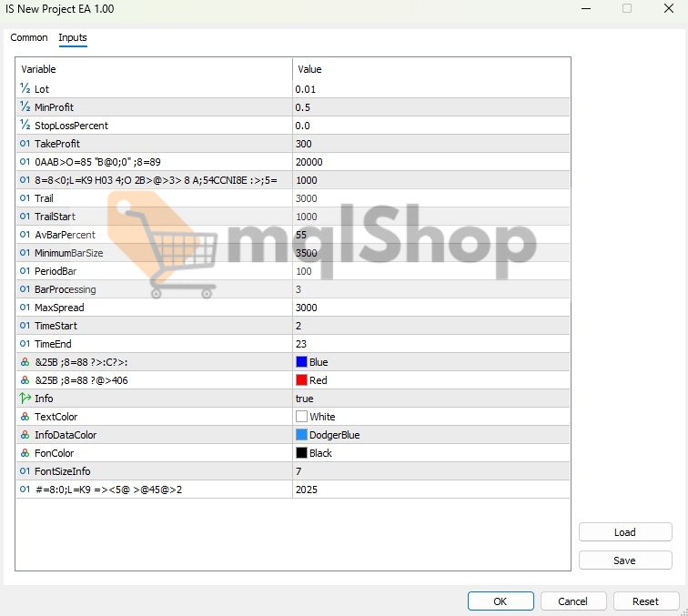Click the integer icon beside FontSizeInfo
The width and height of the screenshot is (688, 616).
click(25, 471)
